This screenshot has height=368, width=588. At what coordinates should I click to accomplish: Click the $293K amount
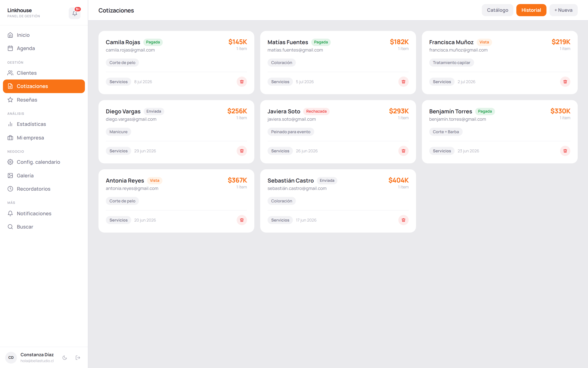[x=399, y=111]
